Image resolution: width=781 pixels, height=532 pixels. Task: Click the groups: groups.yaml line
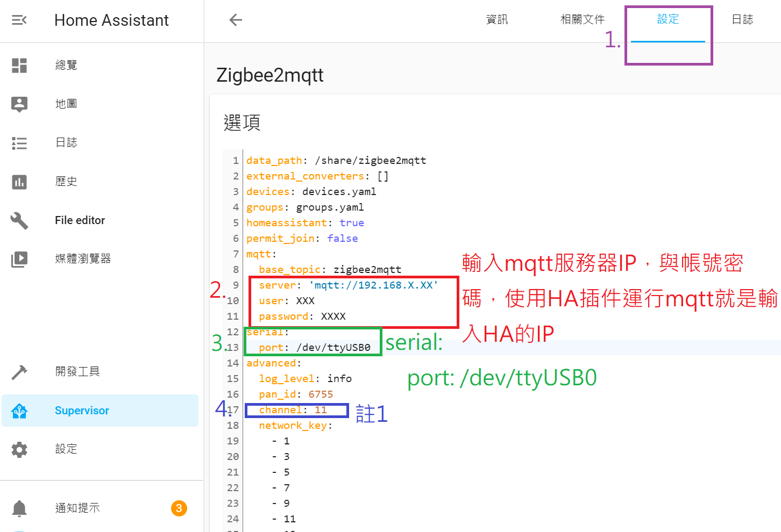[x=305, y=207]
